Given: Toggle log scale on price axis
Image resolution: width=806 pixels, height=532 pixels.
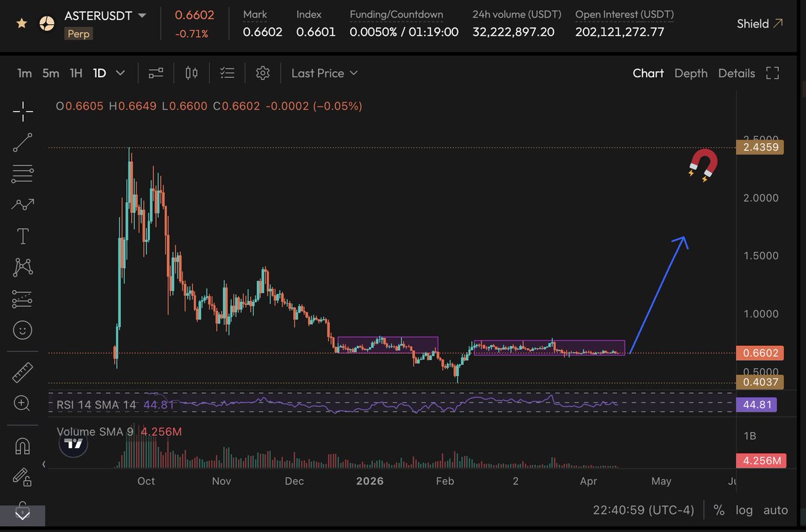Looking at the screenshot, I should tap(743, 510).
